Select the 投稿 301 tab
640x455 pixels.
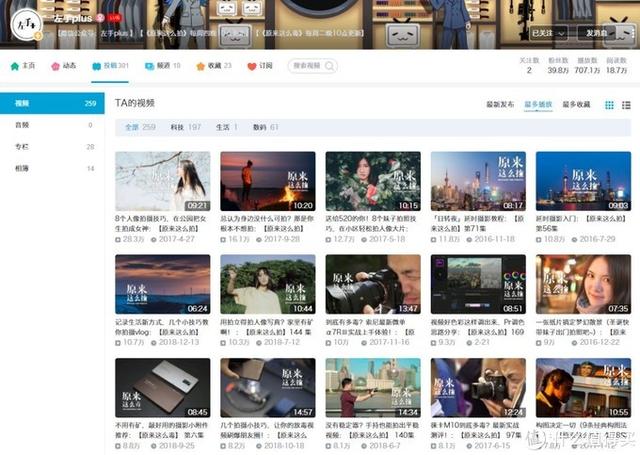pos(110,66)
